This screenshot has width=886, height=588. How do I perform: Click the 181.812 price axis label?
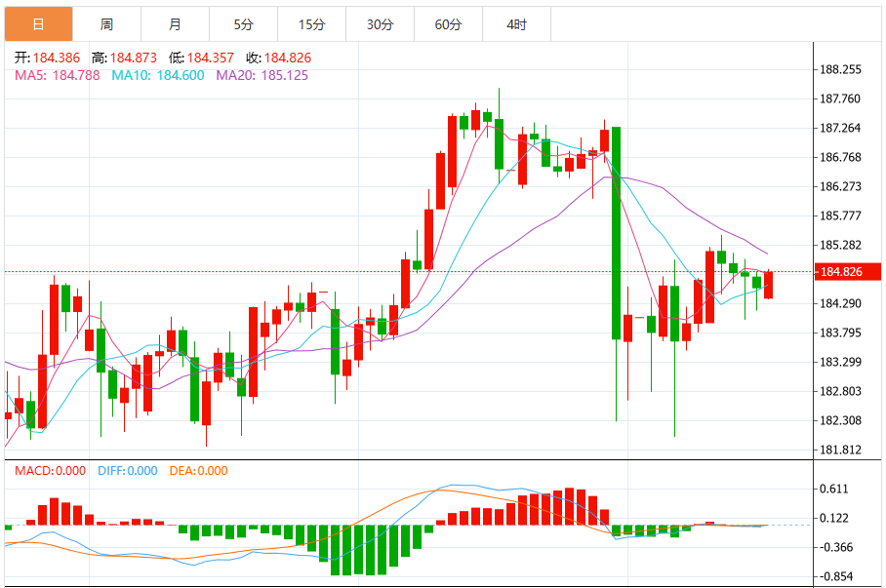point(841,450)
